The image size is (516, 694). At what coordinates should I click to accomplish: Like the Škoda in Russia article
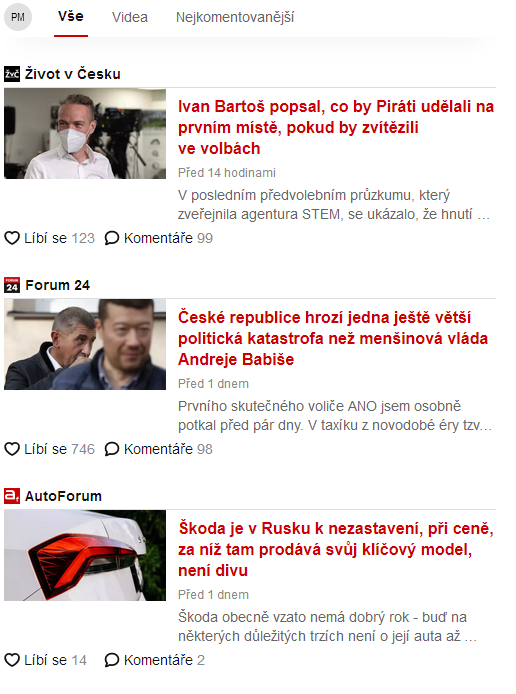(12, 660)
